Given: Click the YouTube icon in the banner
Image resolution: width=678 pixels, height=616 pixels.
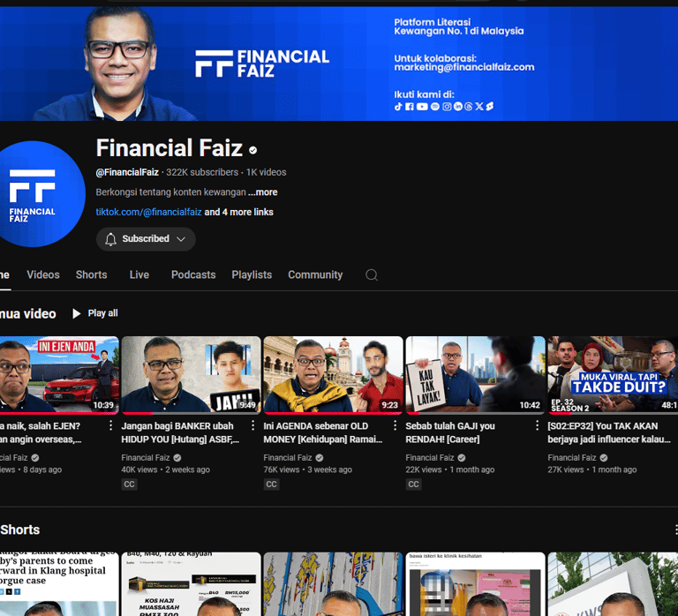Looking at the screenshot, I should 422,106.
